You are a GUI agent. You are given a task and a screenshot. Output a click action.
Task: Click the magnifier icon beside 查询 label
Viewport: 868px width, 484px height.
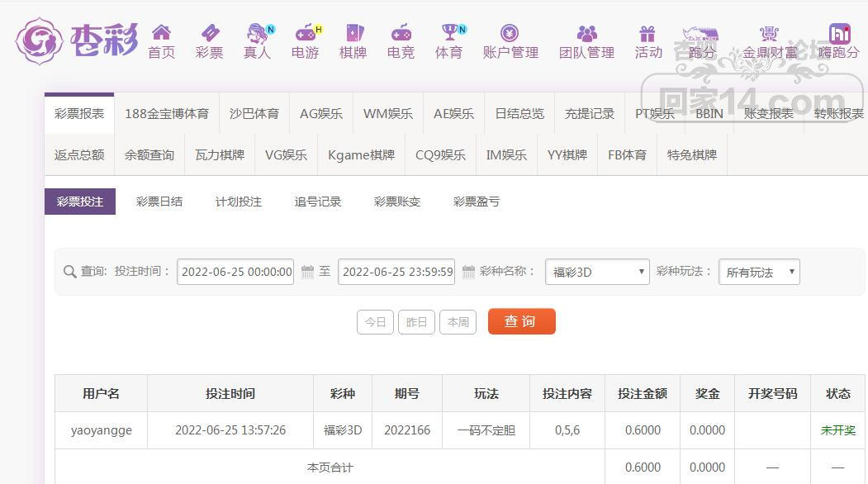(69, 271)
